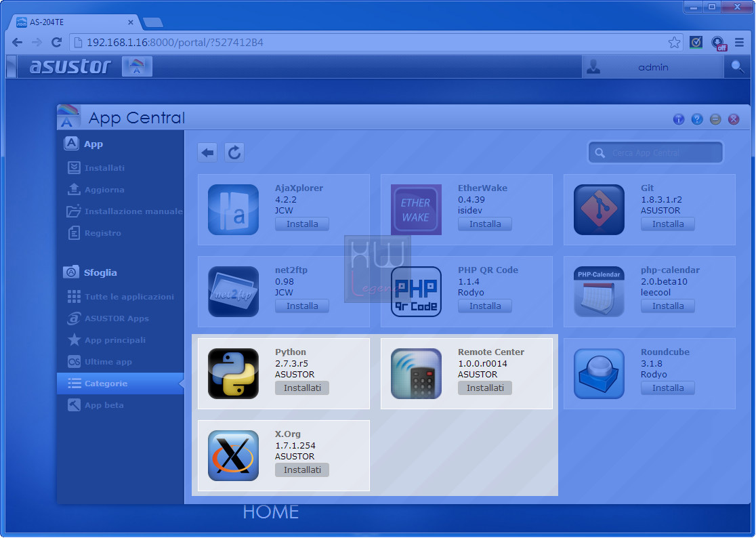Image resolution: width=756 pixels, height=538 pixels.
Task: Open the php-calendar app icon
Action: [599, 291]
